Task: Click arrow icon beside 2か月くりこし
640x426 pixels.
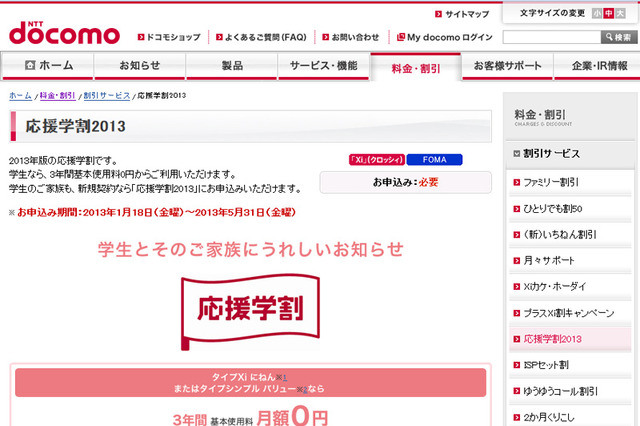Action: [x=517, y=417]
